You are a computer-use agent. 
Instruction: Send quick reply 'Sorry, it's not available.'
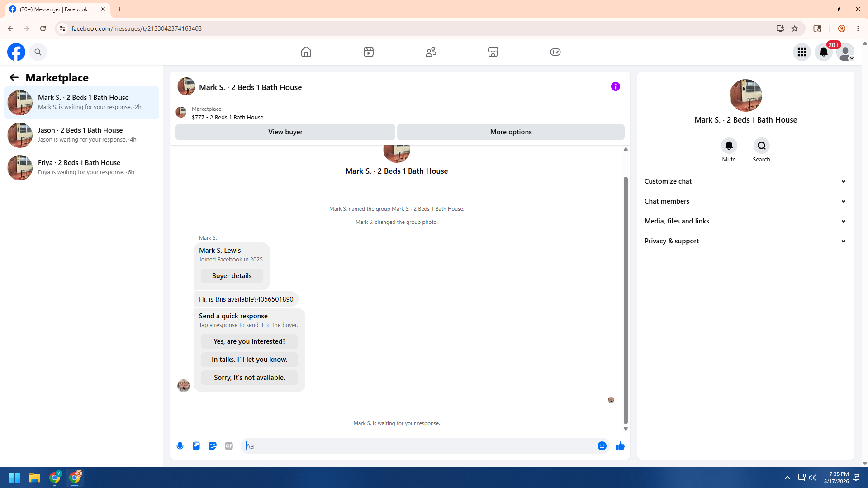pos(250,378)
